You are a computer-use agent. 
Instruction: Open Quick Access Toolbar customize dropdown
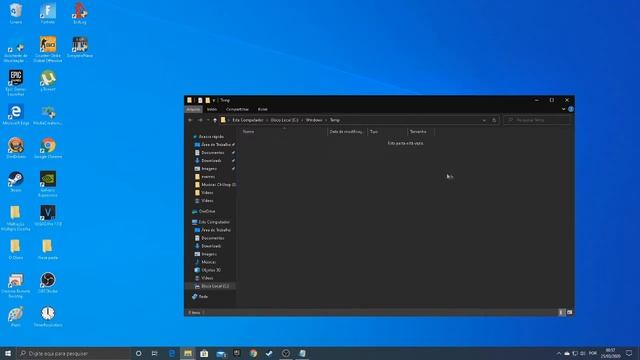[x=213, y=100]
